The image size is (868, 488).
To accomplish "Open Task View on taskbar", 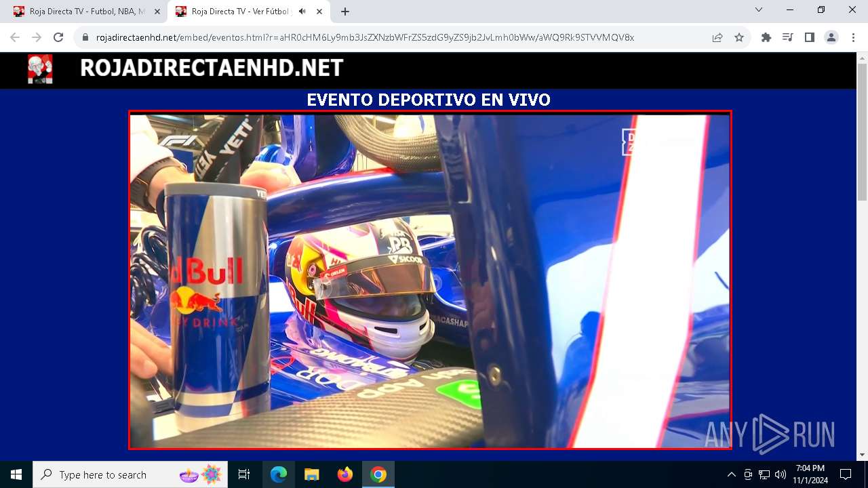I will point(244,474).
